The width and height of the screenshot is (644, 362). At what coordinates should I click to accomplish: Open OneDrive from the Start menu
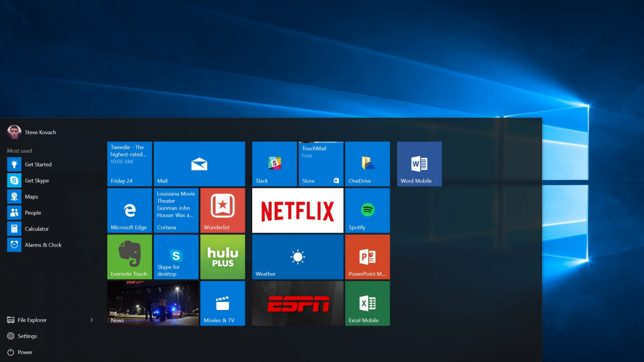[x=367, y=164]
